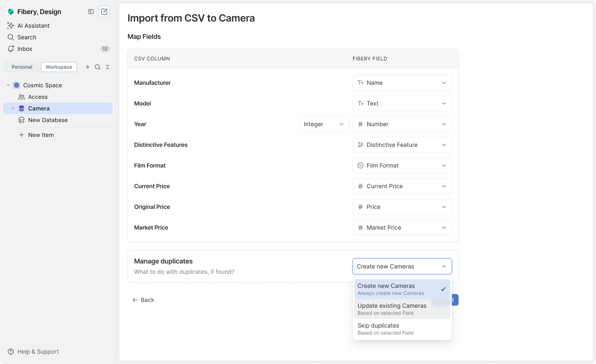This screenshot has height=364, width=596.
Task: Expand the Camera database item
Action: tap(13, 108)
